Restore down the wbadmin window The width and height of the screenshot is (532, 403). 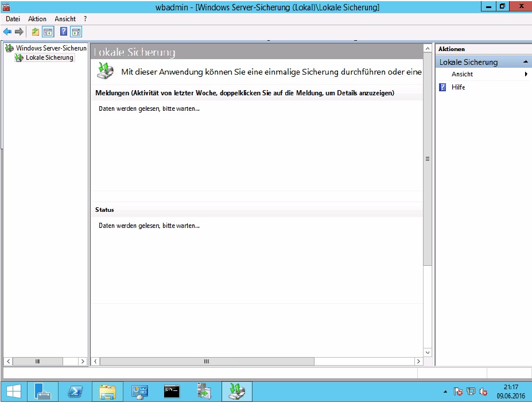click(502, 6)
